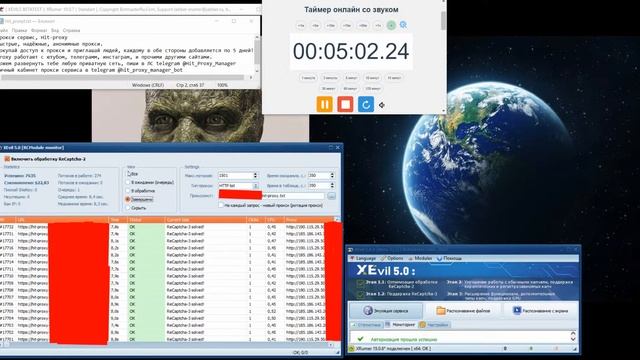This screenshot has width=640, height=360.
Task: Open Notepad's Правка menu
Action: [19, 30]
